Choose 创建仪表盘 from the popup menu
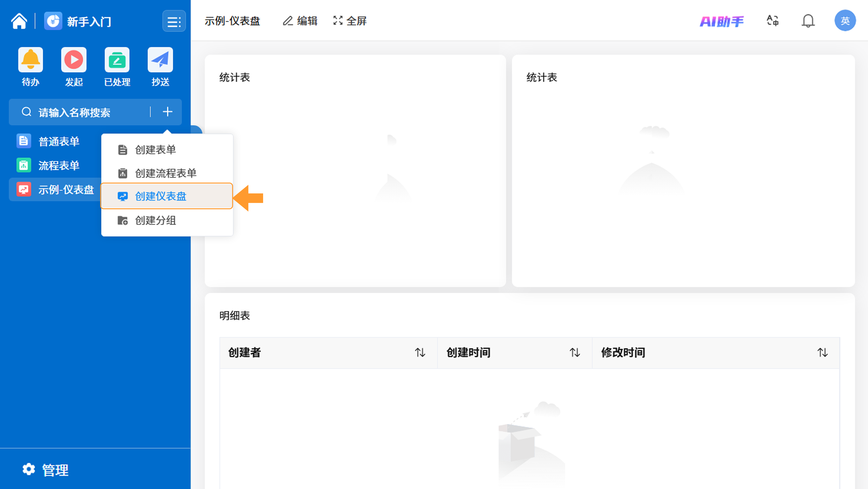Image resolution: width=868 pixels, height=489 pixels. click(x=167, y=196)
